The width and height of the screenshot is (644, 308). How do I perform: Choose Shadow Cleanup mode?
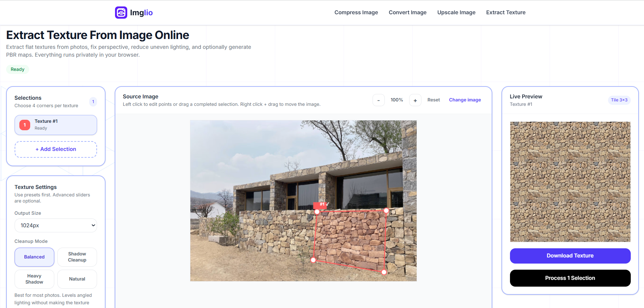(x=77, y=257)
